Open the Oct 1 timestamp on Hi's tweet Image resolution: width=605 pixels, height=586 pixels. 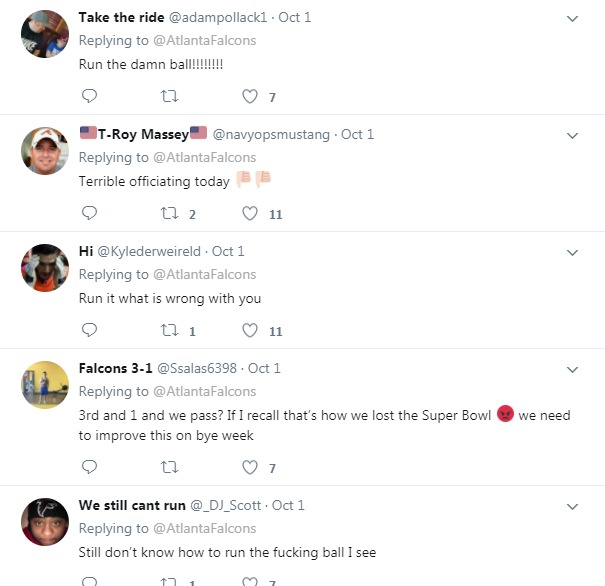[228, 252]
